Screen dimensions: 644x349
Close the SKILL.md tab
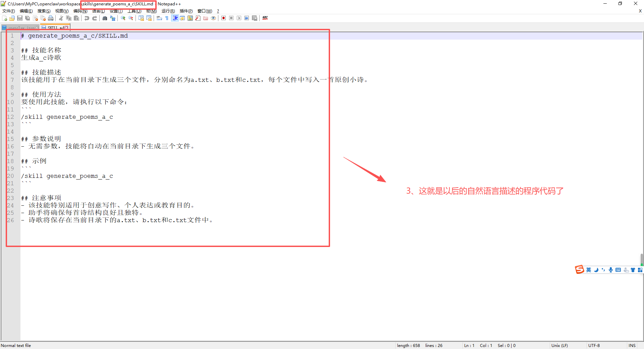pos(66,28)
